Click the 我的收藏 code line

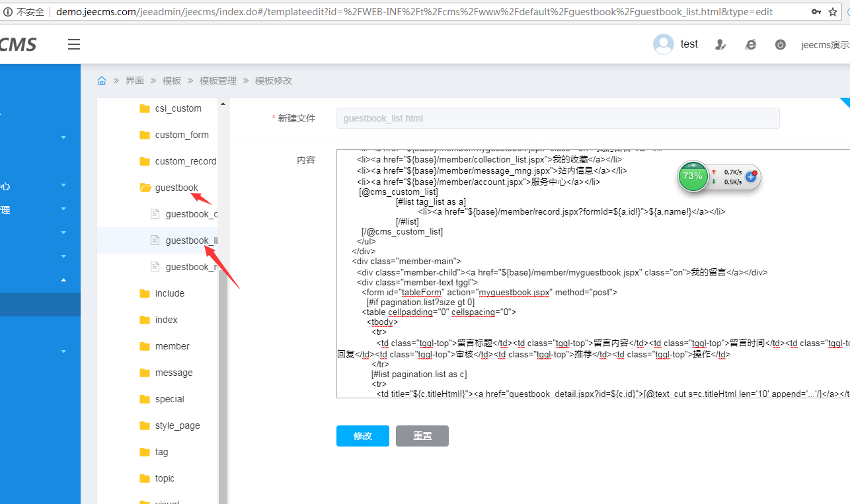[x=489, y=159]
